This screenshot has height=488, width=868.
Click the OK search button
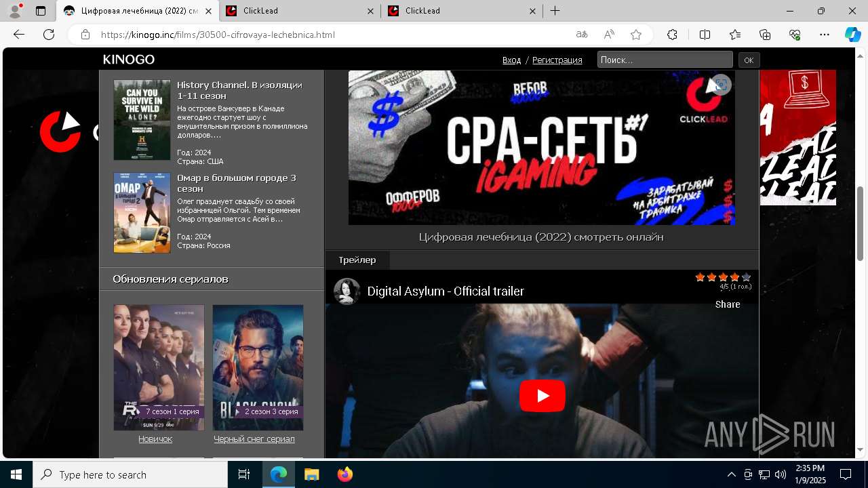[749, 60]
